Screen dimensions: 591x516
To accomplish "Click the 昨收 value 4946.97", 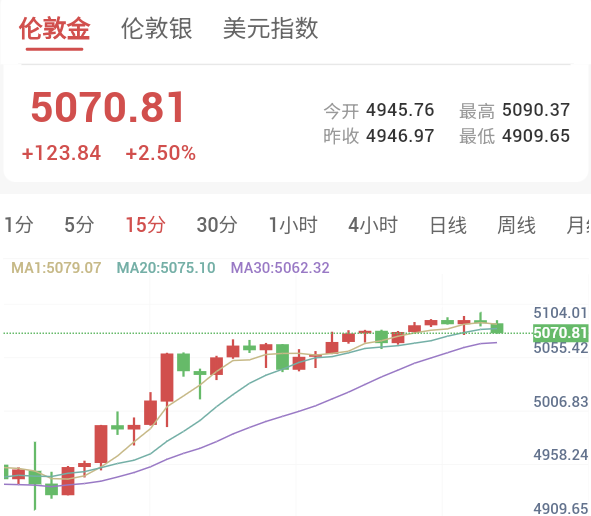I will point(400,136).
